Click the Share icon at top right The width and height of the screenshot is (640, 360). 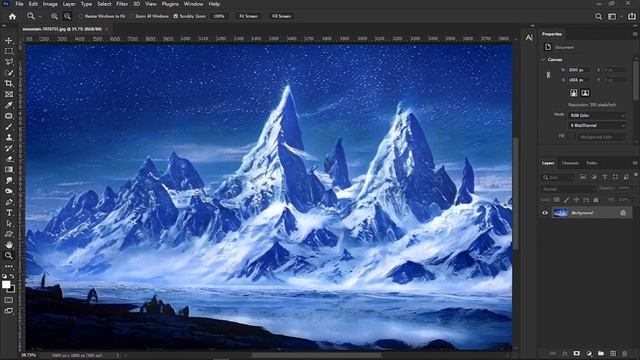coord(632,16)
